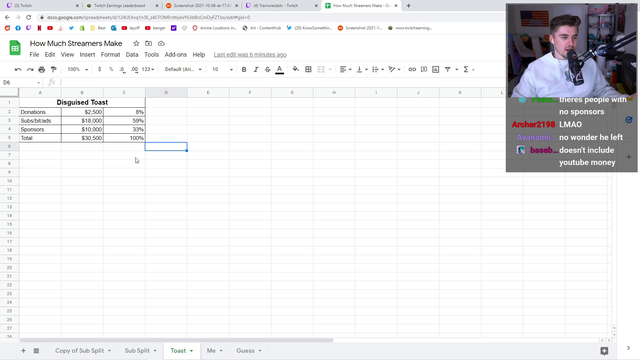Image resolution: width=640 pixels, height=360 pixels.
Task: Format as percent icon
Action: coord(111,69)
